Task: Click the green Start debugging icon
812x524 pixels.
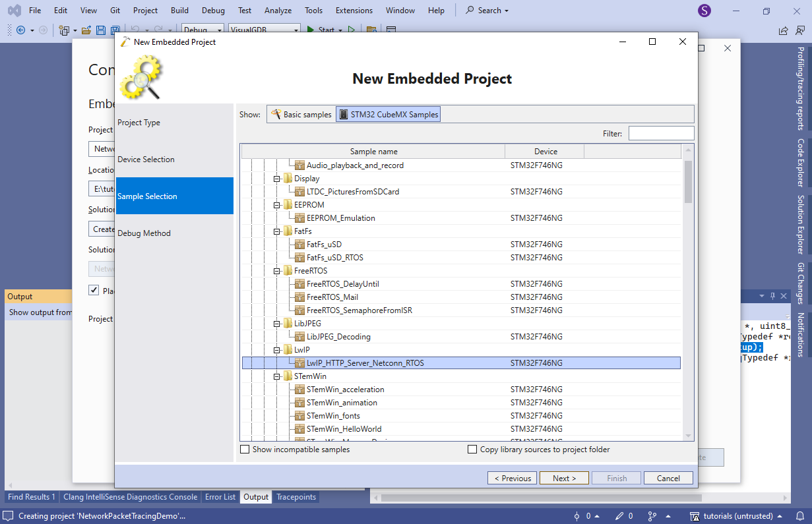Action: 310,30
